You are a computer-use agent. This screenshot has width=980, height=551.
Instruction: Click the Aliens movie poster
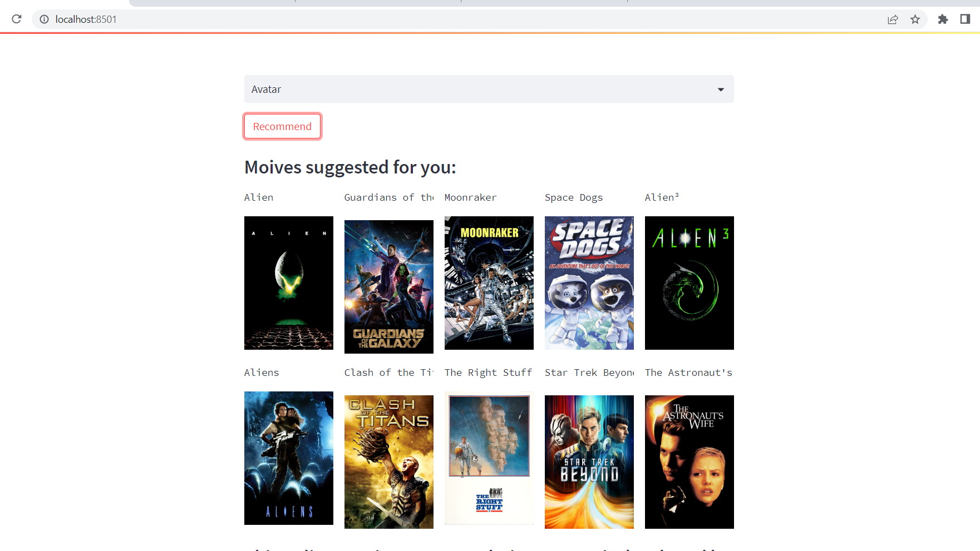pyautogui.click(x=288, y=458)
